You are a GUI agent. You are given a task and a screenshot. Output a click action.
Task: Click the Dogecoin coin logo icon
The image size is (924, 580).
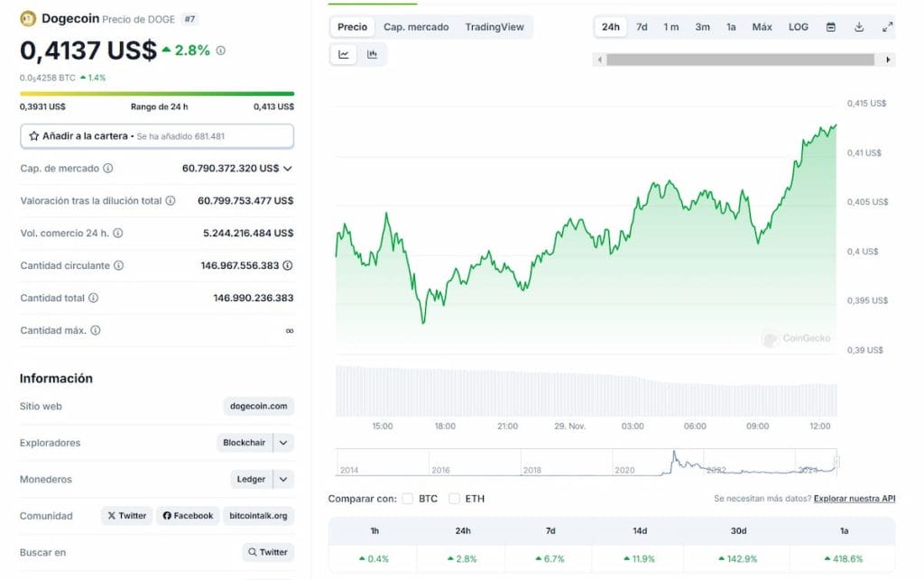click(28, 19)
